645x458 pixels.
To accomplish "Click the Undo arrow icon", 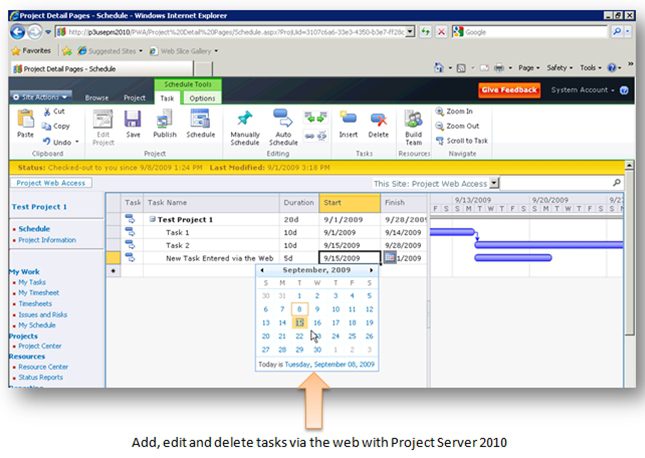I will [47, 142].
